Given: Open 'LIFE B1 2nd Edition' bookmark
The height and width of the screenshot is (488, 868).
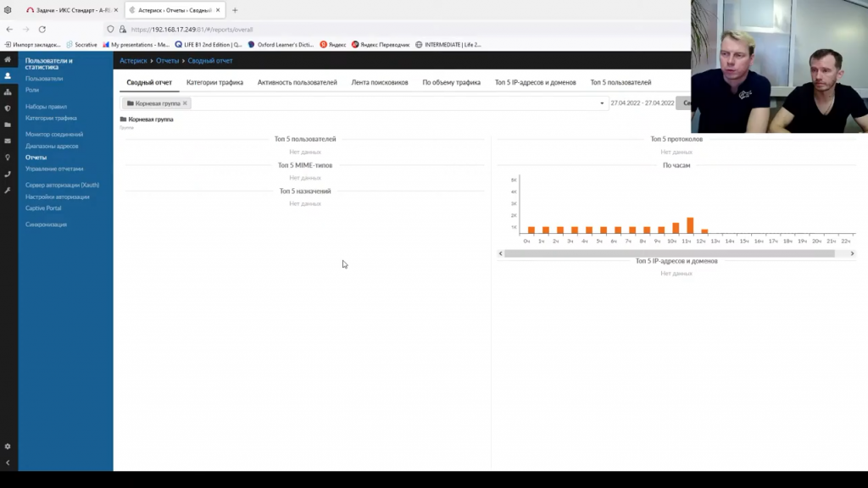Looking at the screenshot, I should (x=209, y=45).
